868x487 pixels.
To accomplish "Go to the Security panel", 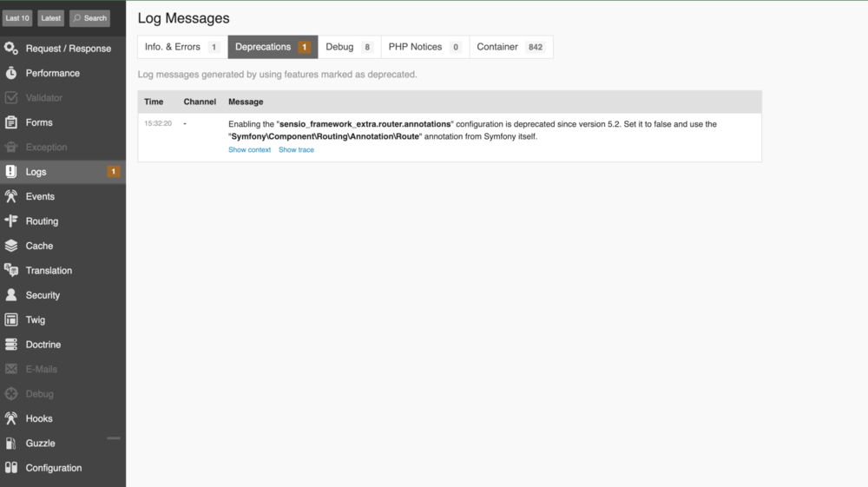I will [x=62, y=295].
